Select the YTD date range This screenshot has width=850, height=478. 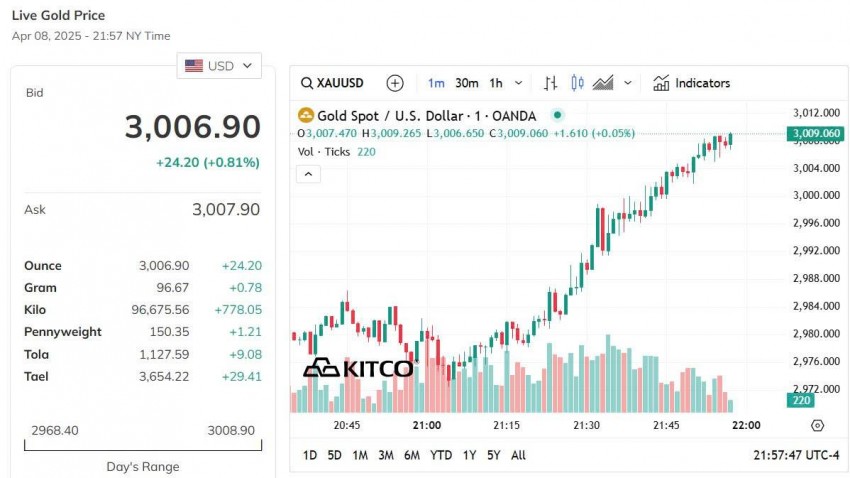point(441,455)
